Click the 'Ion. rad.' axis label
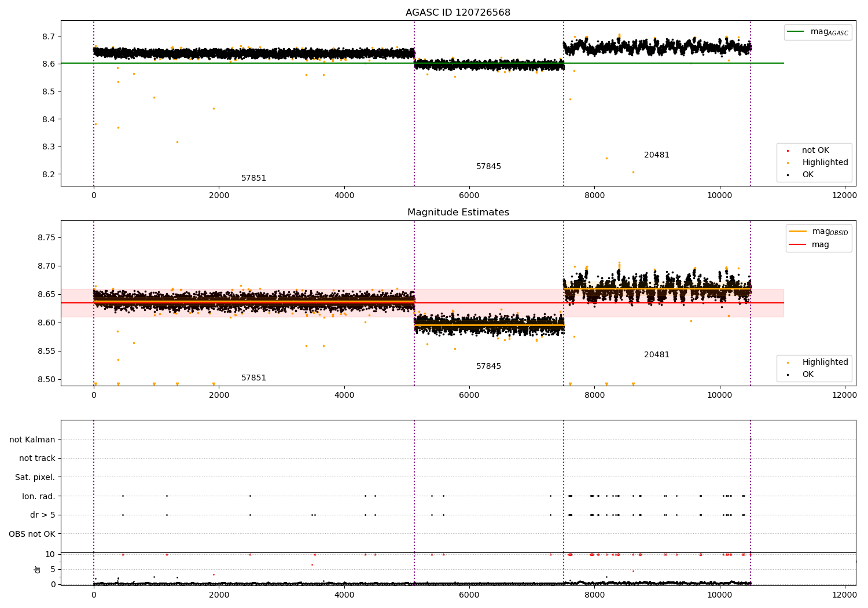Image resolution: width=868 pixels, height=608 pixels. point(39,496)
